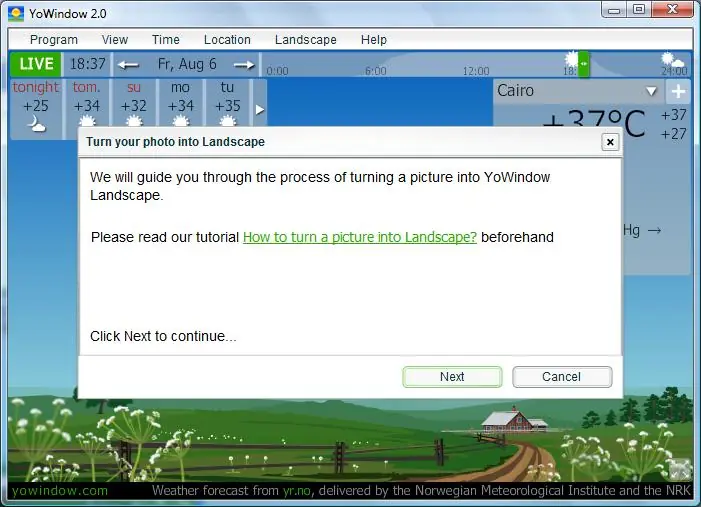This screenshot has width=701, height=507.
Task: Select the mo forecast tile
Action: point(180,104)
